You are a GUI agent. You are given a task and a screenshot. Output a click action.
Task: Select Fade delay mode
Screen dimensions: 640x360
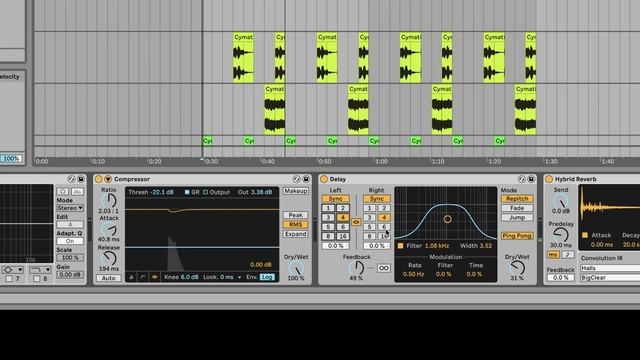517,208
